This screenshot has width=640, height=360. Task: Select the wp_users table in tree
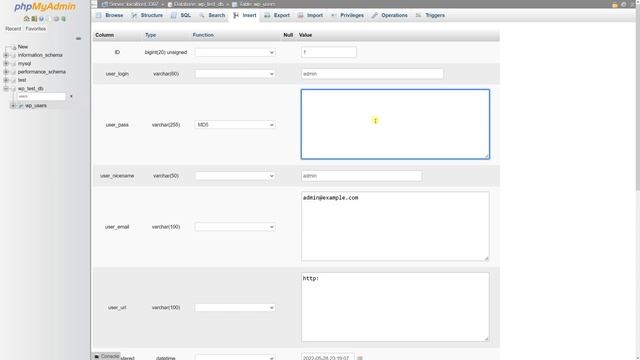(36, 106)
